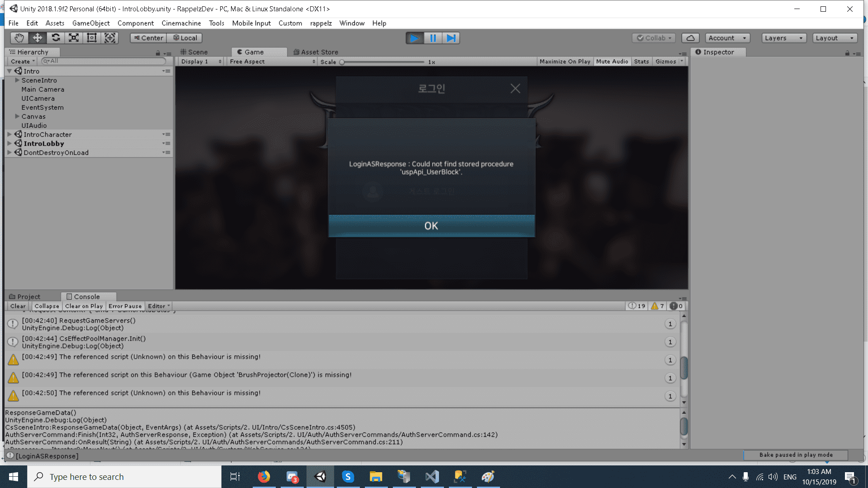
Task: Select the Hand tool
Action: pos(19,38)
